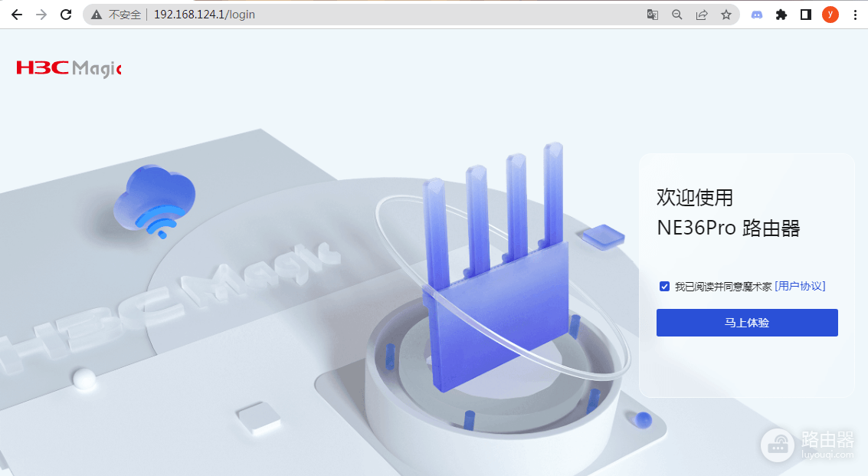
Task: Open the not-secure site warning
Action: pyautogui.click(x=116, y=15)
